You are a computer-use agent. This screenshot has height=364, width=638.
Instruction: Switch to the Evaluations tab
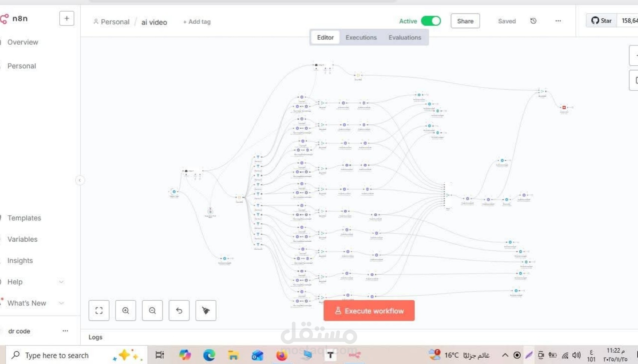[x=405, y=38]
